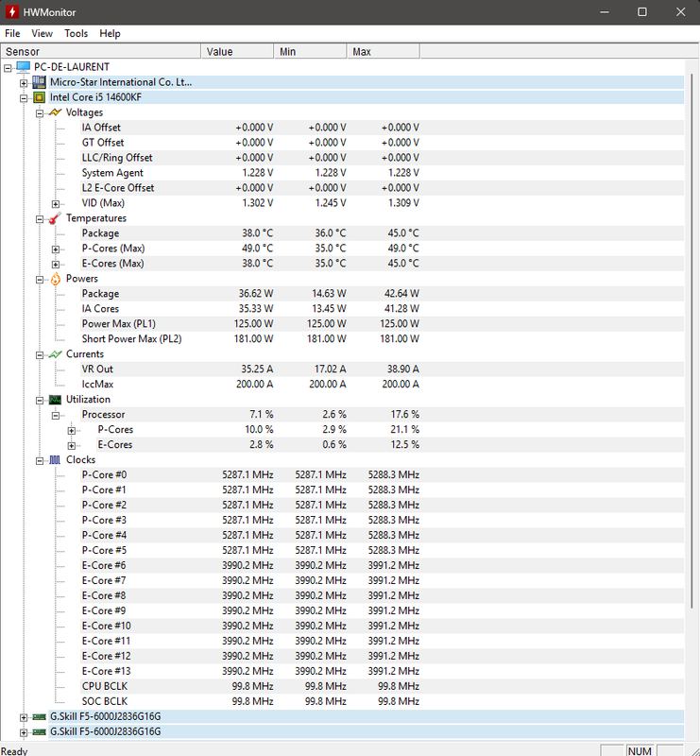Select the CPU BCLK row

tap(382, 686)
